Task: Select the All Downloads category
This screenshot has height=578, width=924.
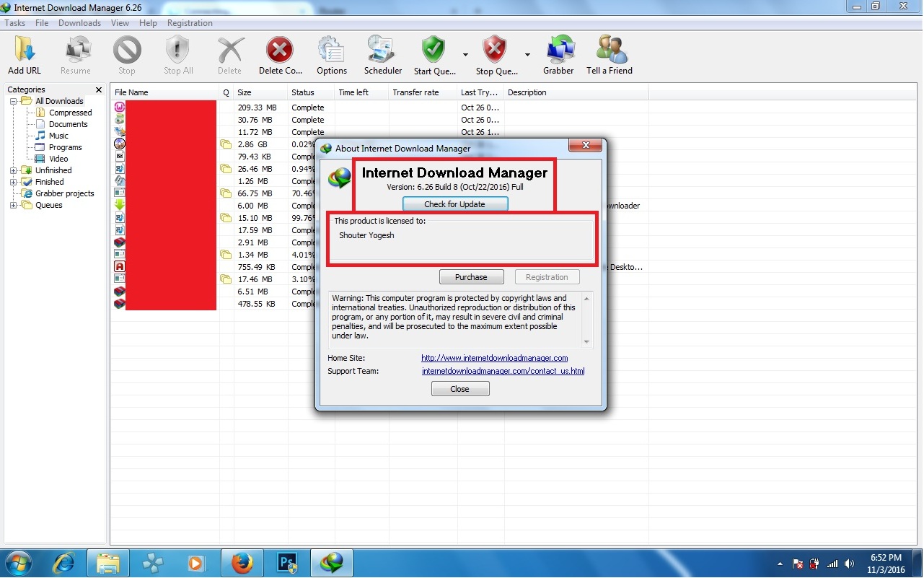Action: tap(59, 101)
